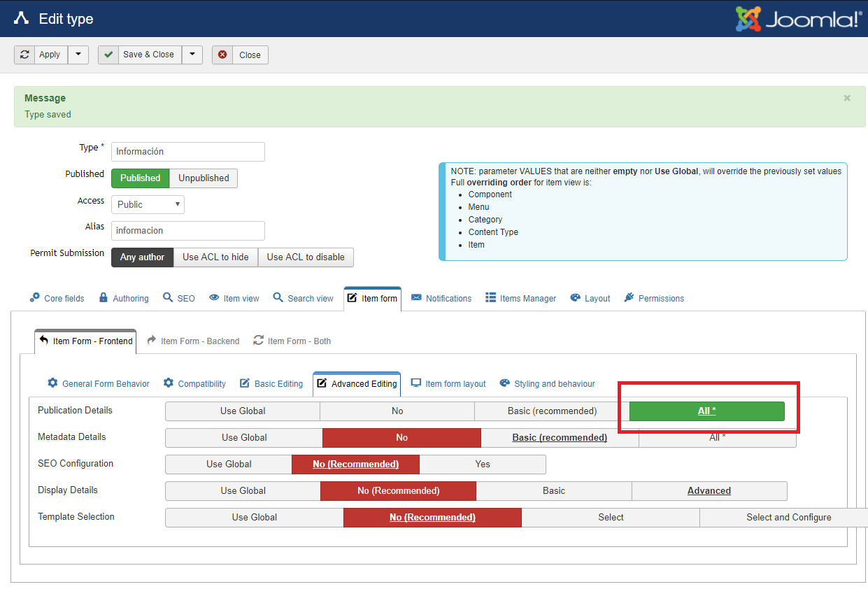Image resolution: width=868 pixels, height=596 pixels.
Task: Pick Select and Configure for Template Selection
Action: (x=788, y=518)
